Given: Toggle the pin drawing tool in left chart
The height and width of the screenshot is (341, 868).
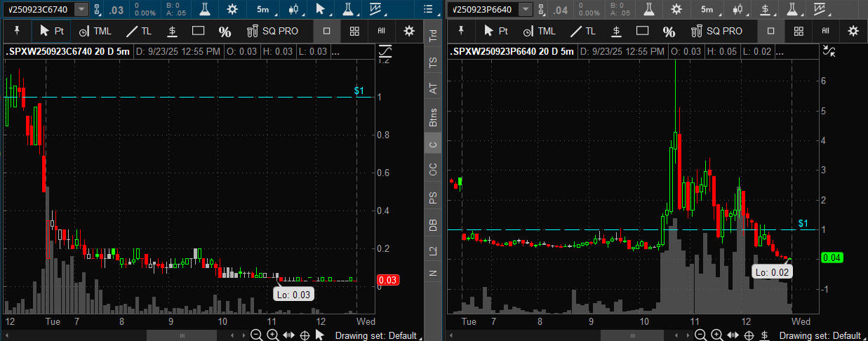Looking at the screenshot, I should click(x=17, y=31).
